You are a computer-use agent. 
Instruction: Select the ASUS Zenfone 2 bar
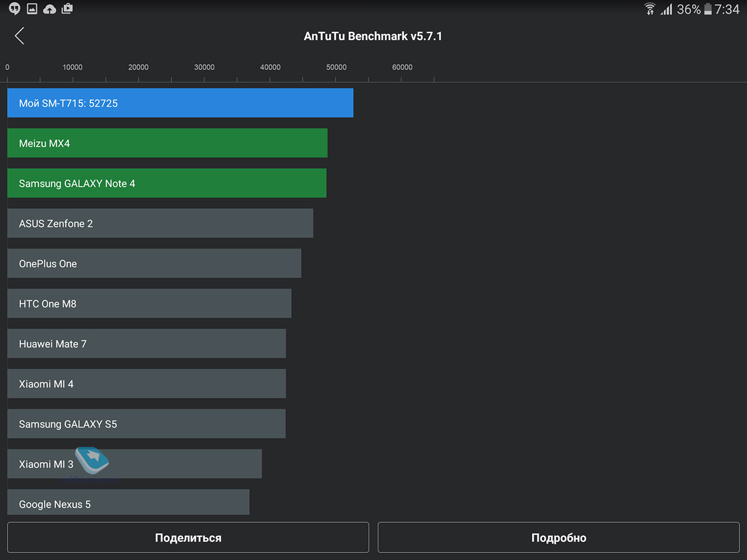point(160,223)
